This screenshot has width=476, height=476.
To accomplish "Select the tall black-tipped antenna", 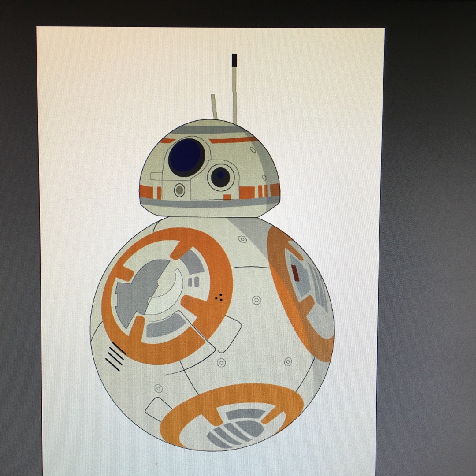I will (x=234, y=89).
